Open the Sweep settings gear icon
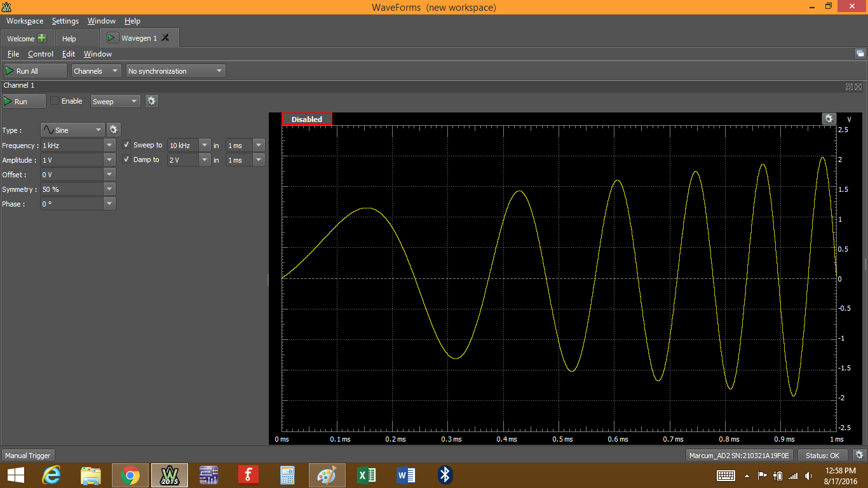Image resolution: width=868 pixels, height=488 pixels. click(151, 100)
